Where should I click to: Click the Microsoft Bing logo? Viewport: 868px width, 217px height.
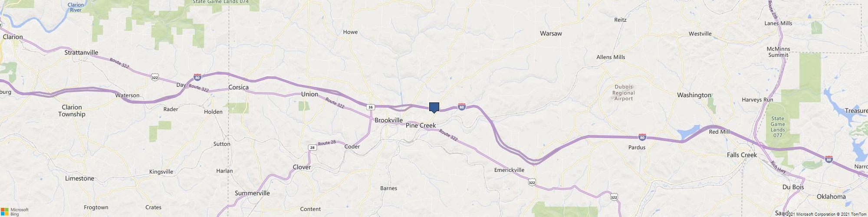[x=14, y=211]
